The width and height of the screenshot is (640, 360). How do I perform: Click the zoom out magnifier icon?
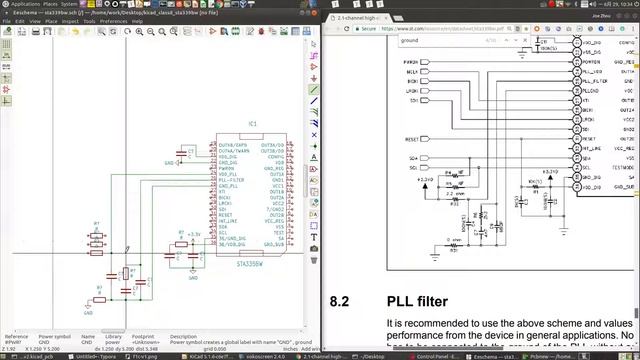click(151, 31)
